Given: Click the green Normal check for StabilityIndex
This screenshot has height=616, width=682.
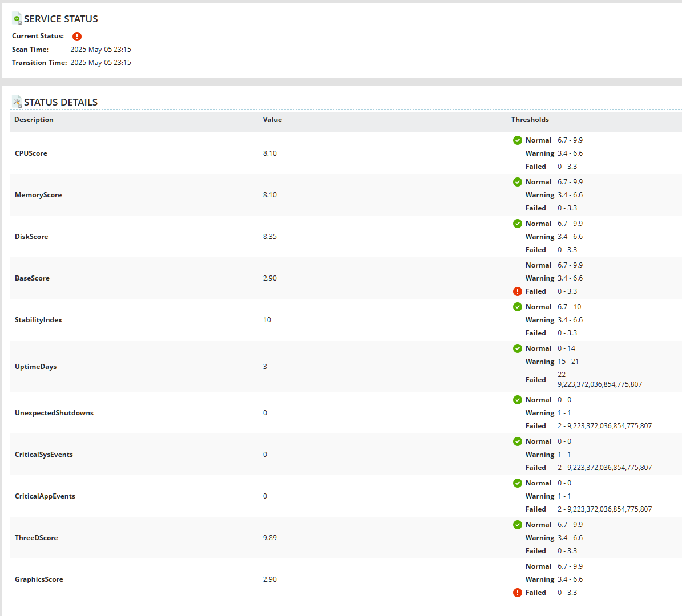Looking at the screenshot, I should coord(518,307).
